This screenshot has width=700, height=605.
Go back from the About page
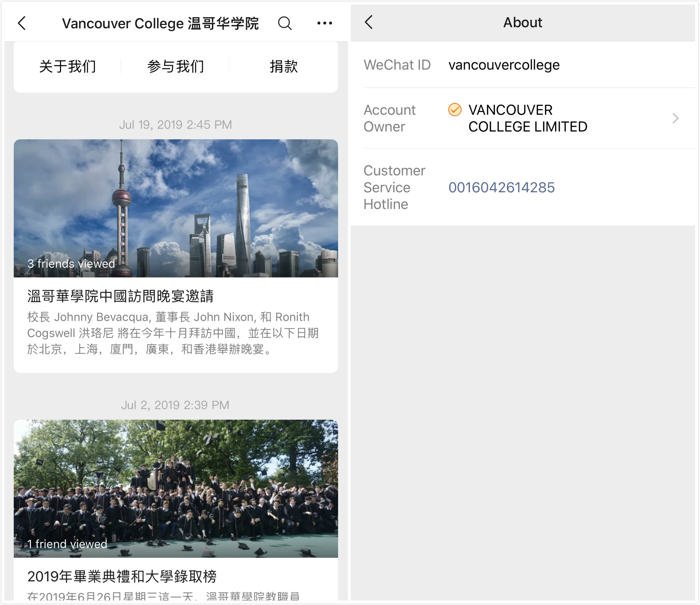(x=369, y=22)
